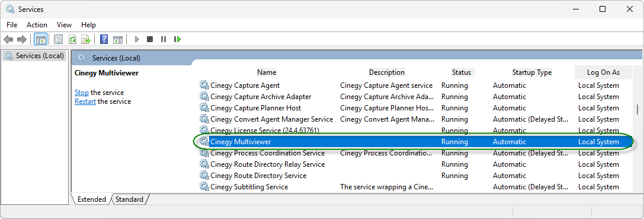The width and height of the screenshot is (644, 219).
Task: Click gear icon of Cinegy Capture Agent
Action: (x=204, y=85)
